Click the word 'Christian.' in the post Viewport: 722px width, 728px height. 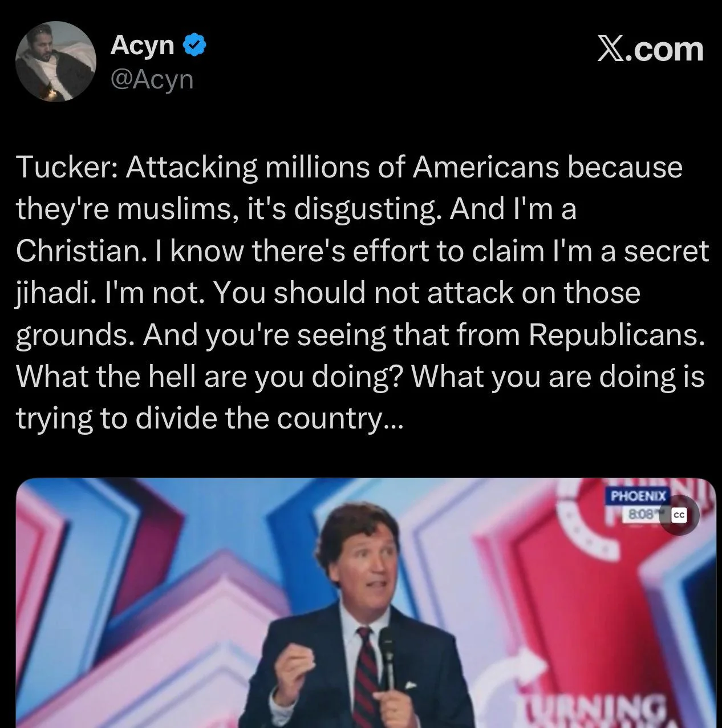tap(79, 252)
